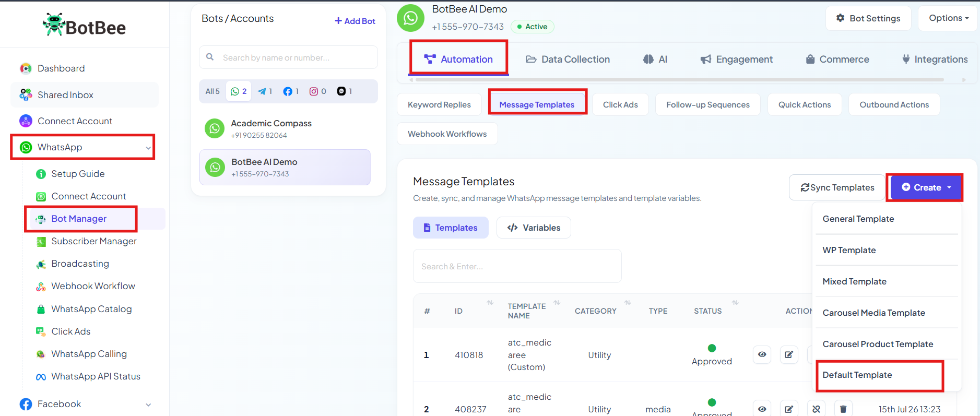Viewport: 980px width, 416px height.
Task: Switch to the AI tab
Action: pos(655,60)
